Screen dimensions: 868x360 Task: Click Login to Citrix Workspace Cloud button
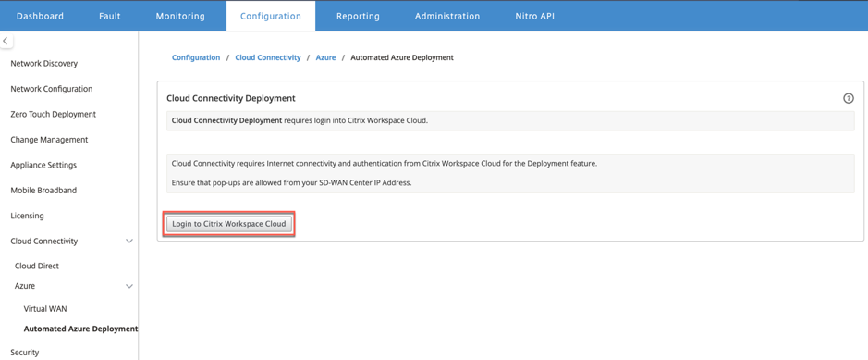pos(228,224)
